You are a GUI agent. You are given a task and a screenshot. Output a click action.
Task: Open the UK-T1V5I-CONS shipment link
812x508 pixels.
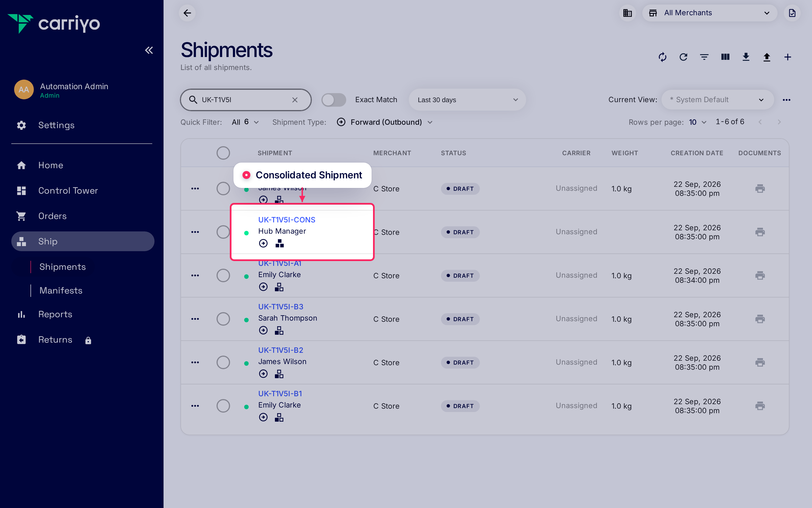[286, 220]
